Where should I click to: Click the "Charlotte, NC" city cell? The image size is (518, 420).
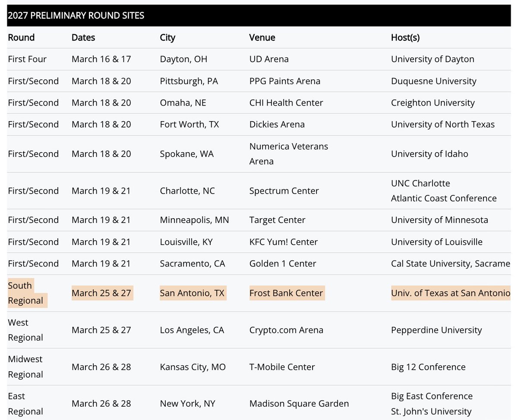[x=187, y=191]
